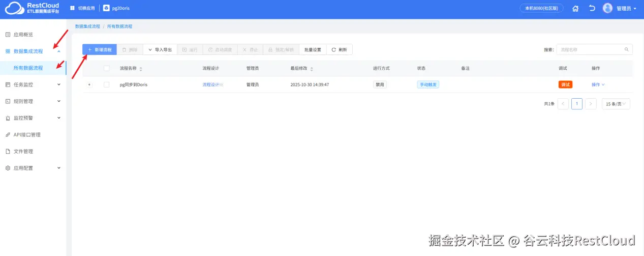Click the 数据集成流程 sidebar icon
This screenshot has height=256, width=644.
point(8,51)
